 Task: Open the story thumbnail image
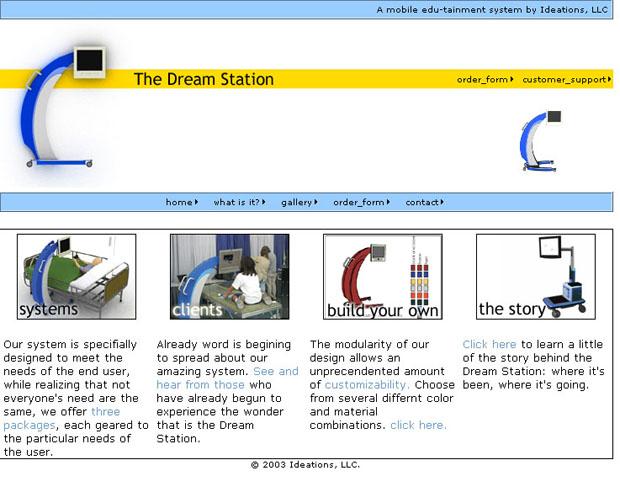pos(536,276)
